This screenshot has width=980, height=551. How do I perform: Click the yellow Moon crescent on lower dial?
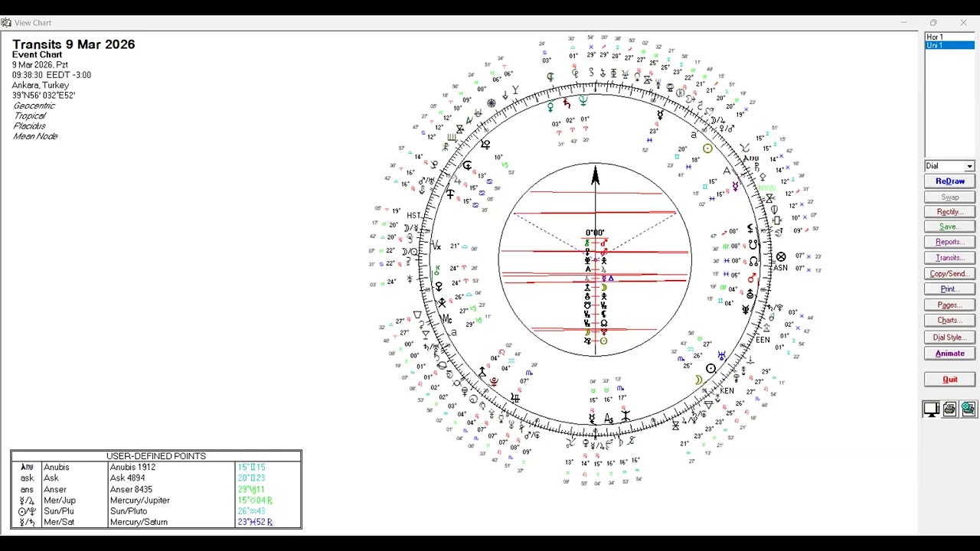[x=698, y=380]
